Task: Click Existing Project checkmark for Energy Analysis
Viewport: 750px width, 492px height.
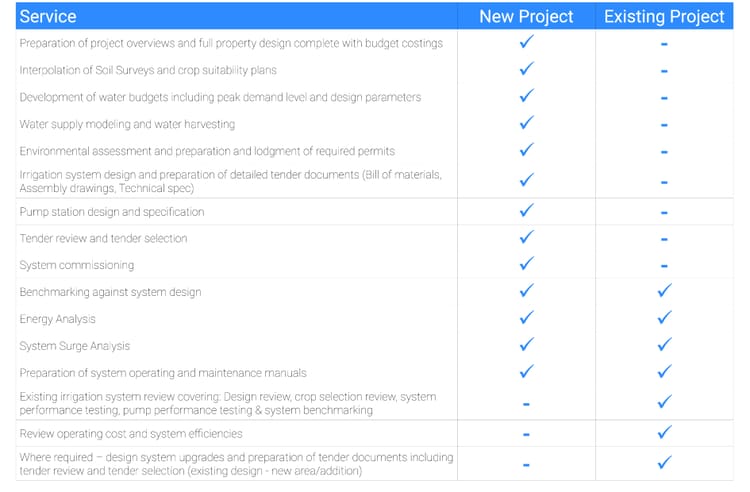Action: coord(664,318)
